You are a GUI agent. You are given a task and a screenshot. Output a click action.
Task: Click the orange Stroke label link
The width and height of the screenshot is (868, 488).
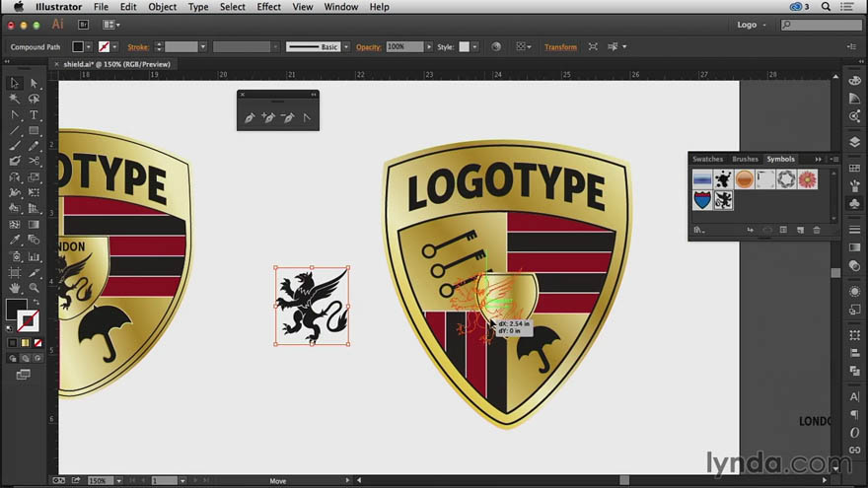click(x=139, y=46)
